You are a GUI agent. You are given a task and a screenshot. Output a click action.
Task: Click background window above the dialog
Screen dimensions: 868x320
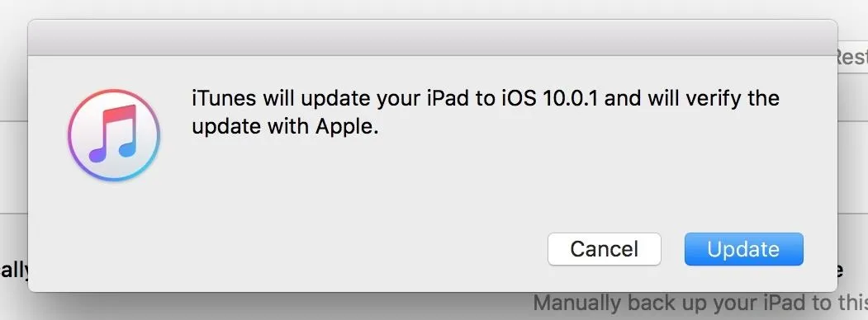[432, 9]
